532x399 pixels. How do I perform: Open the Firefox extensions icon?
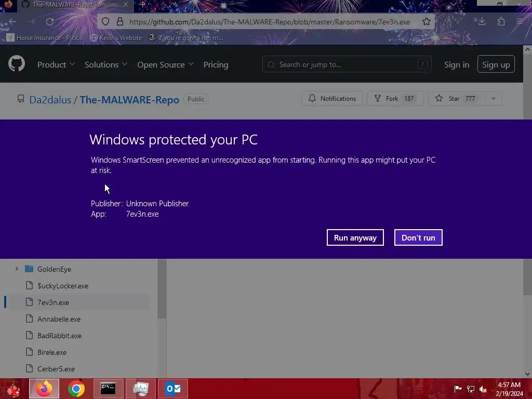501,22
